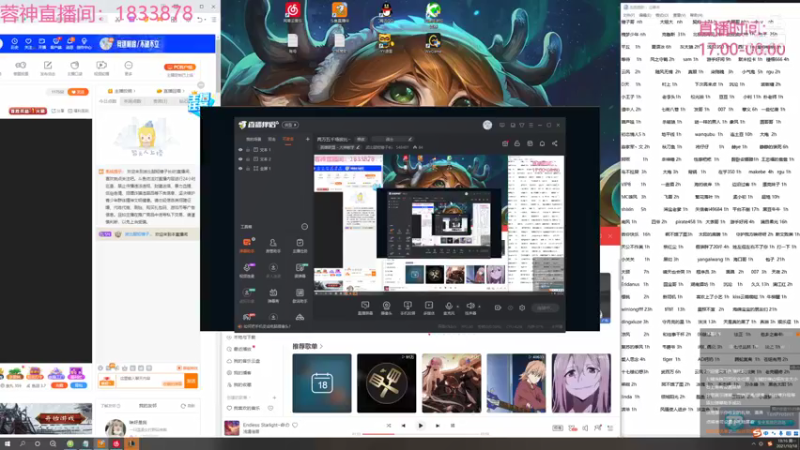Click the orange PC client button

pyautogui.click(x=180, y=67)
